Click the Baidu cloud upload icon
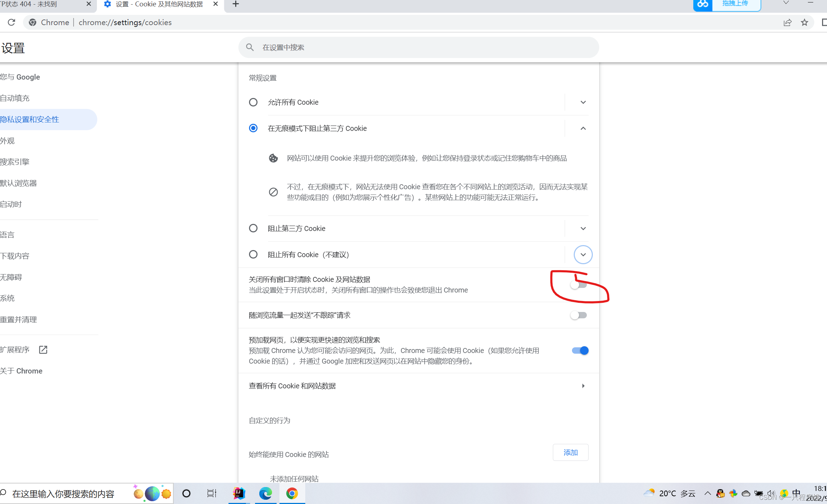 (702, 4)
